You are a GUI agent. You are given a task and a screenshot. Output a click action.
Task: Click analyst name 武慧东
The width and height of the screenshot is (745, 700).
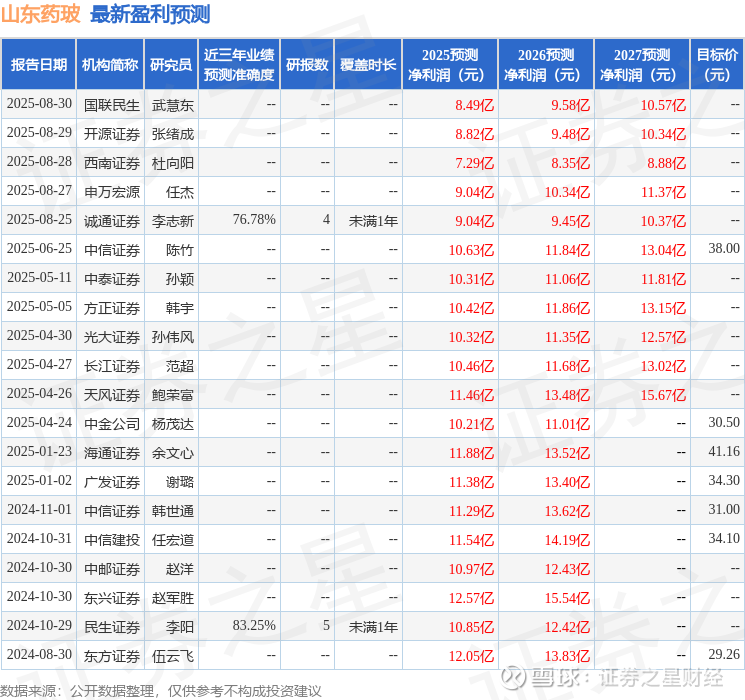click(173, 105)
